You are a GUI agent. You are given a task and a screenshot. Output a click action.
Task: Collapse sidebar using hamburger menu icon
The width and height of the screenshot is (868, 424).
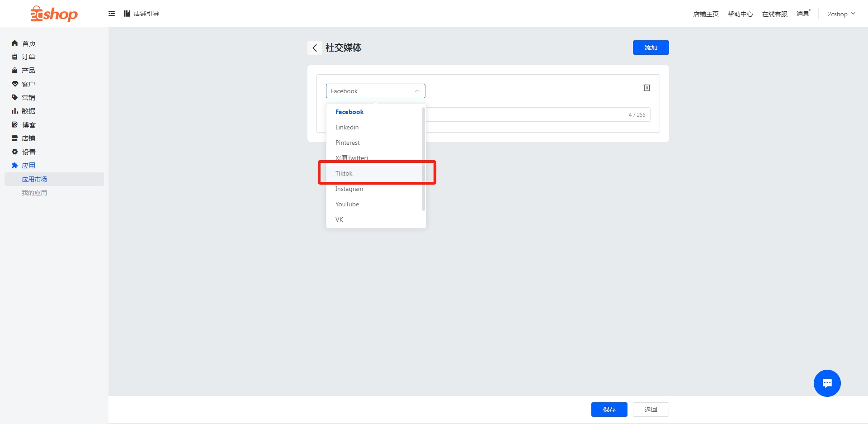click(112, 14)
